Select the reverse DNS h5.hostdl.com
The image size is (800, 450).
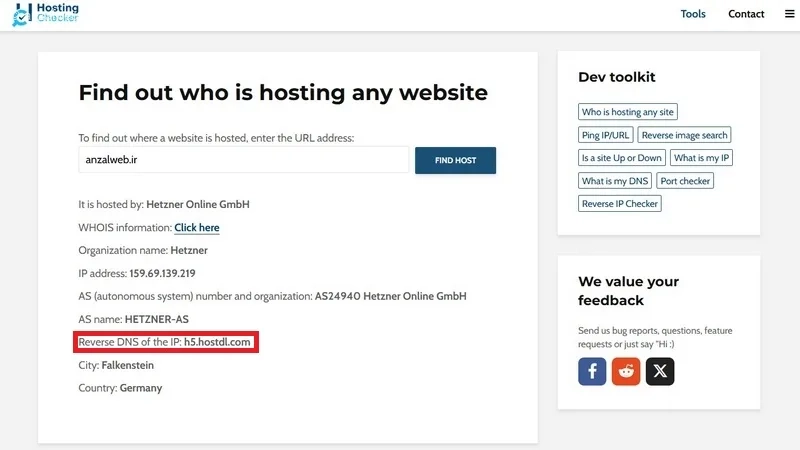217,342
